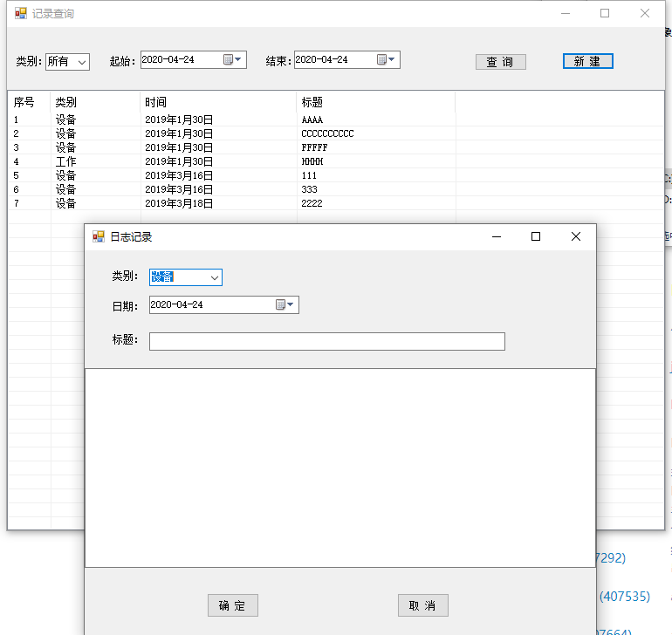This screenshot has width=672, height=635.
Task: Select the row titled 2222
Action: 336,203
